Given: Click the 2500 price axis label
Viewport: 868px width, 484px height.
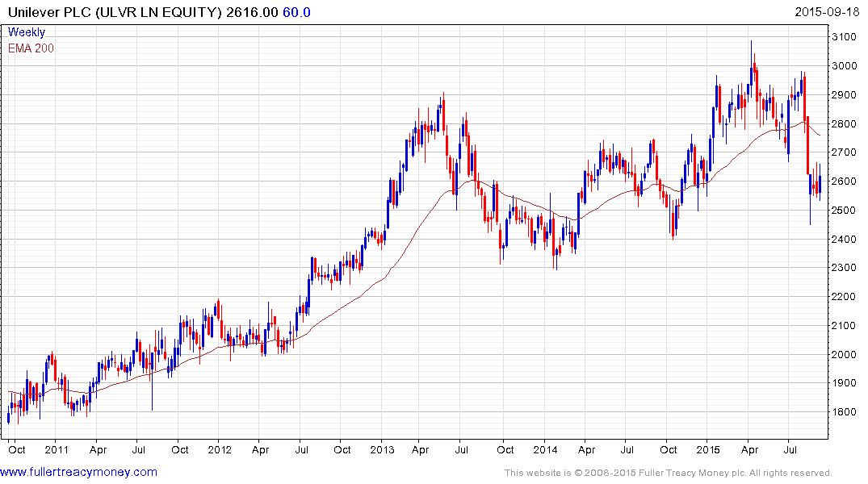Looking at the screenshot, I should tap(845, 211).
